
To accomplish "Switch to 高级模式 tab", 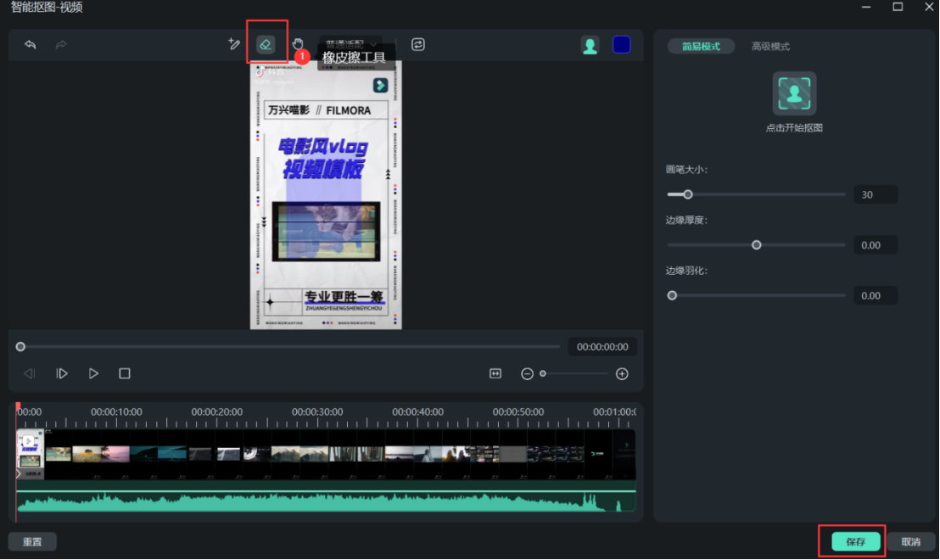I will [770, 47].
